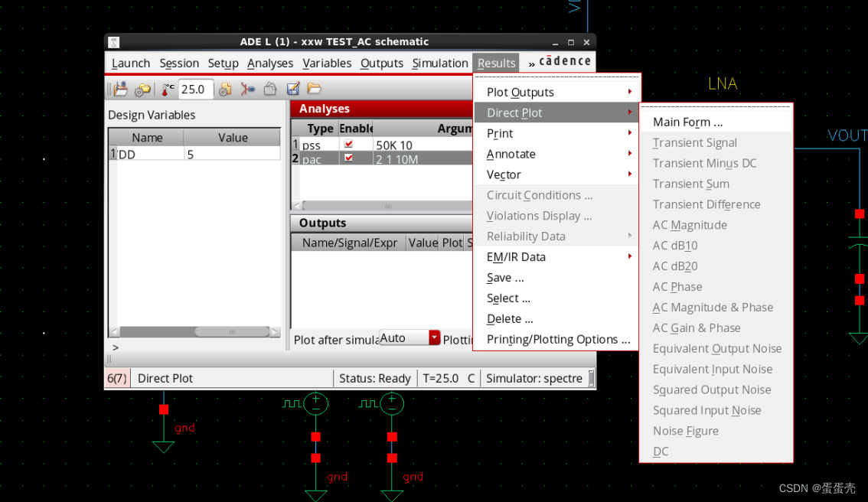Click the toolbar grip handle beside load state

[x=109, y=89]
